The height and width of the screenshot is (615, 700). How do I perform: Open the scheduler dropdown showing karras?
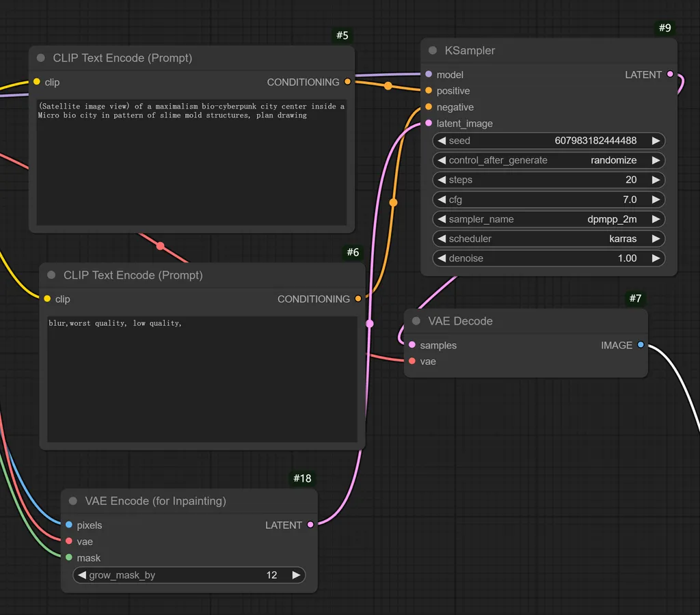click(549, 238)
